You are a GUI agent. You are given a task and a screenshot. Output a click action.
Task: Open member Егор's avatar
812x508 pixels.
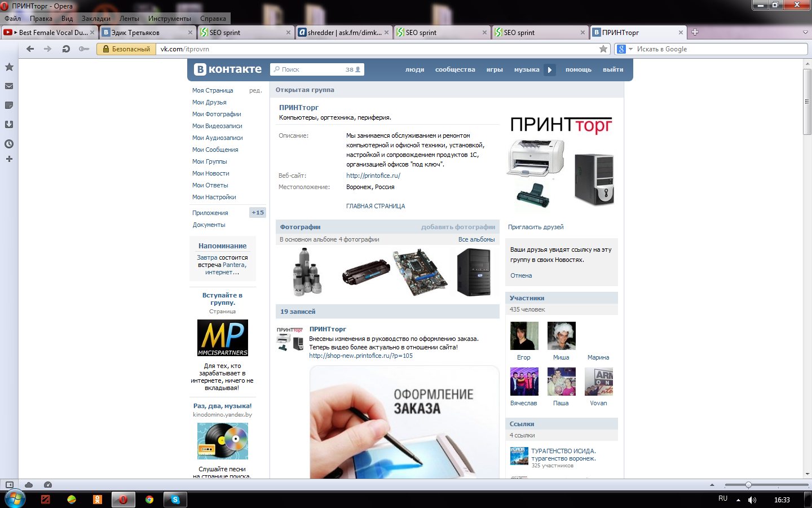click(x=524, y=336)
